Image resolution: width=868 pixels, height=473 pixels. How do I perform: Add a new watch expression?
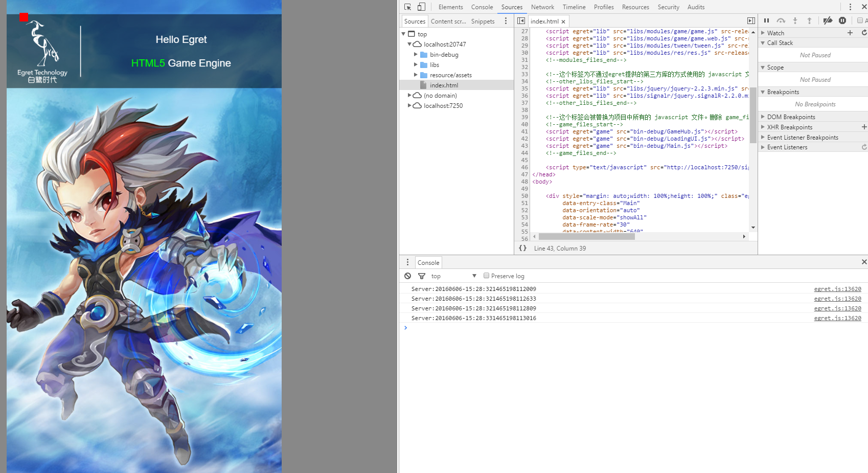pyautogui.click(x=850, y=33)
